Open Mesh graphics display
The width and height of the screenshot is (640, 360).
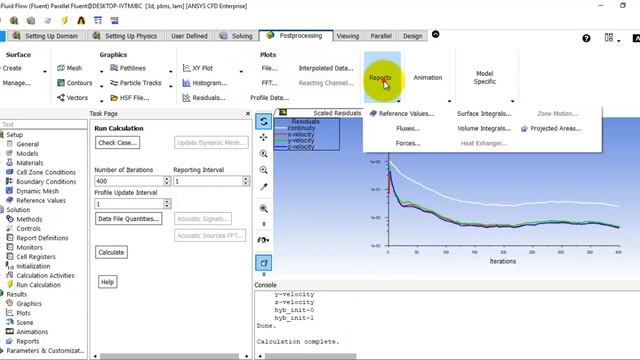pos(70,68)
